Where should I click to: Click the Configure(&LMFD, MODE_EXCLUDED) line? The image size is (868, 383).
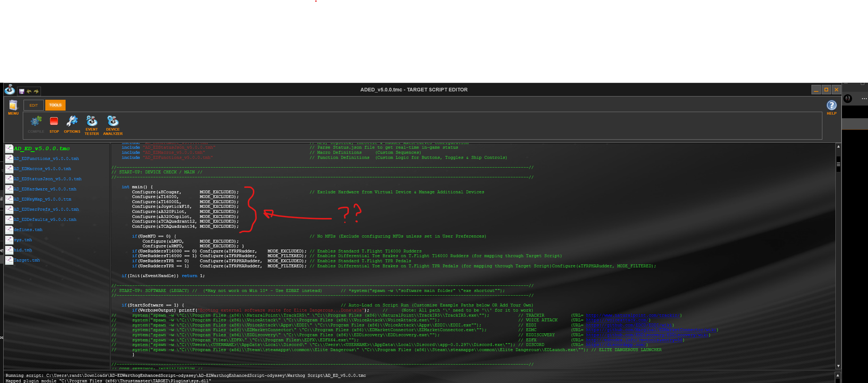(x=191, y=241)
